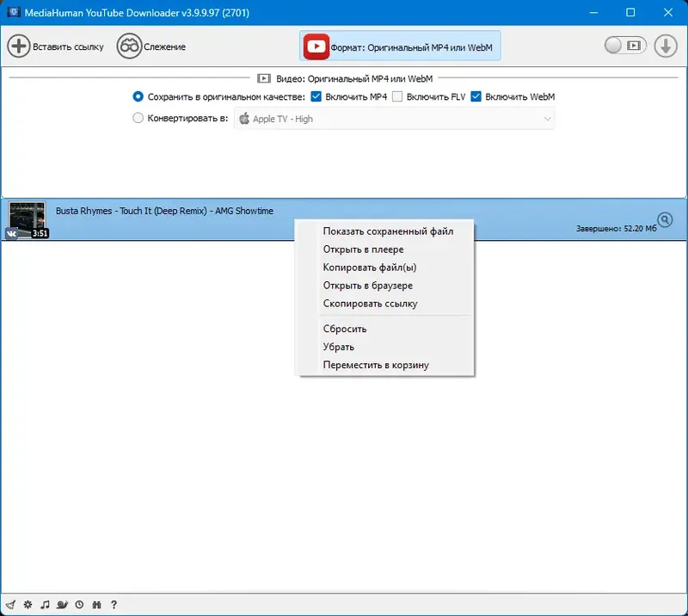Open the Apple TV - High dropdown
The height and width of the screenshot is (616, 688).
pyautogui.click(x=395, y=119)
